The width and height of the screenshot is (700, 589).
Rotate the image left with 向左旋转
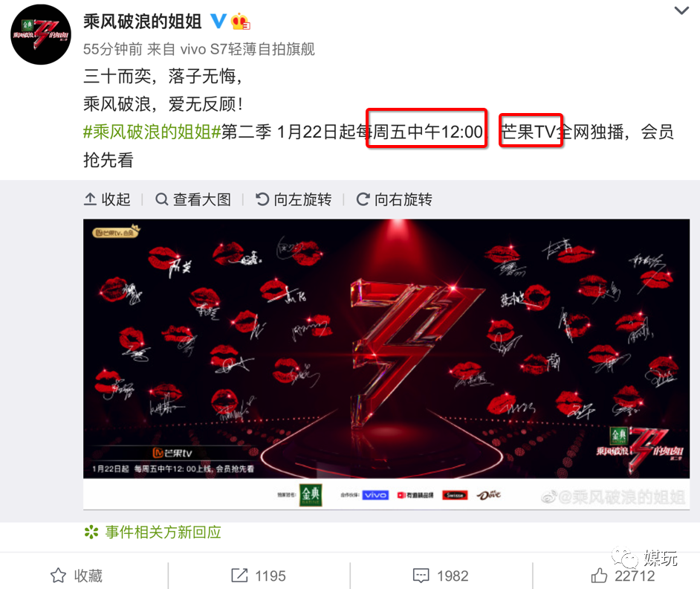pyautogui.click(x=294, y=199)
